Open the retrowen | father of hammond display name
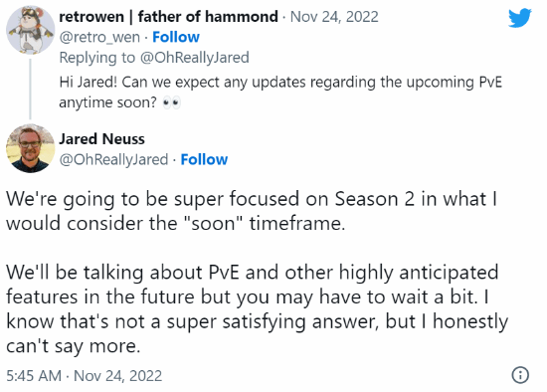Screen dimensions: 547x392 (x=168, y=17)
